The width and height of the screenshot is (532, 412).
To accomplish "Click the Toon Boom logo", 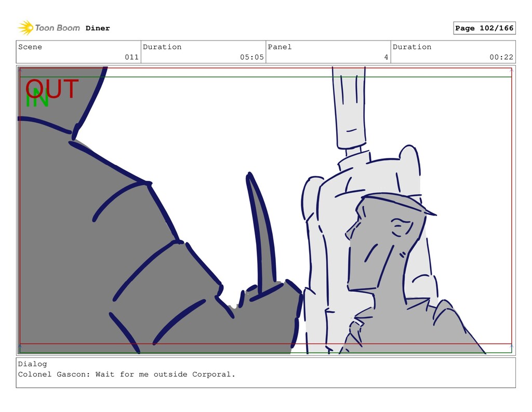I will pyautogui.click(x=49, y=28).
